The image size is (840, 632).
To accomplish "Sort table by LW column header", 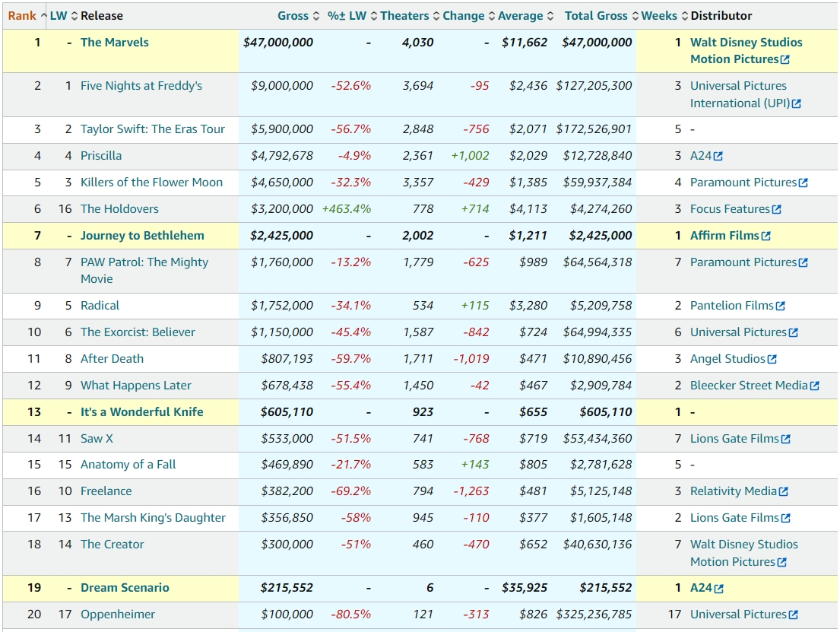I will (x=64, y=16).
